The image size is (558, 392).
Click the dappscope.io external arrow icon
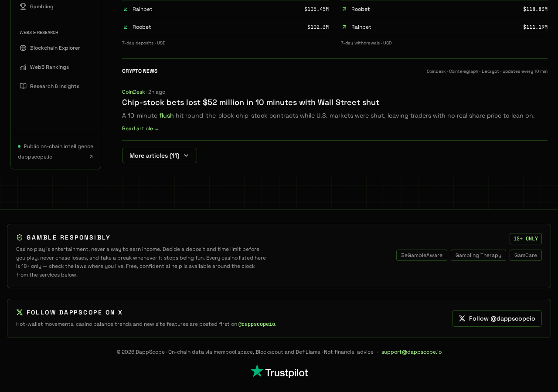[x=91, y=157]
